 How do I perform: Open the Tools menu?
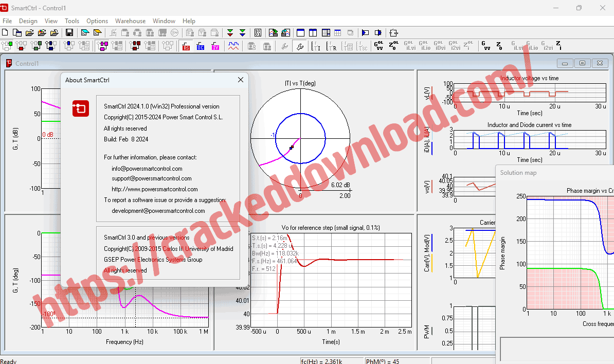point(72,21)
